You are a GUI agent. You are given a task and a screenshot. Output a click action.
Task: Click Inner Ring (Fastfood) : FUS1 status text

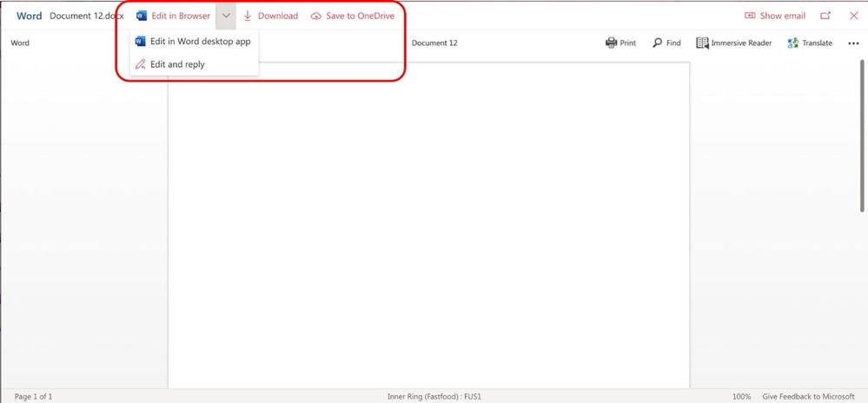pos(434,396)
